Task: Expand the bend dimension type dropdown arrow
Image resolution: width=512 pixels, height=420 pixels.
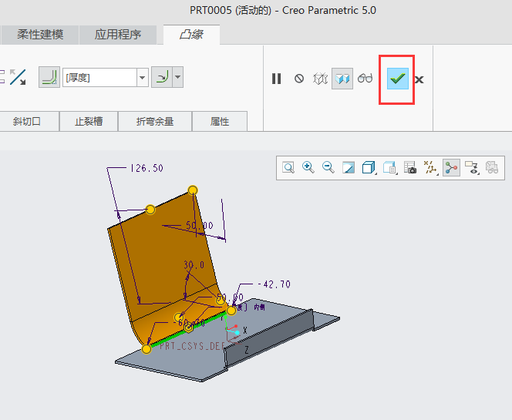Action: tap(178, 78)
